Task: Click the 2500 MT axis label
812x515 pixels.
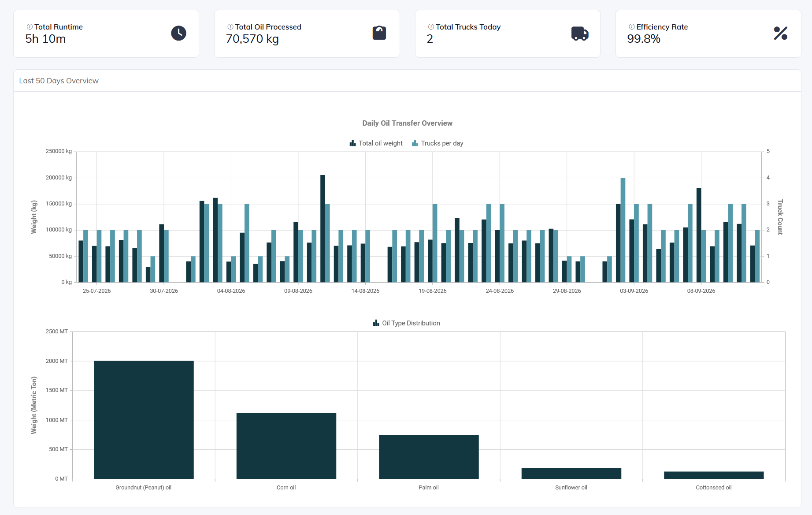Action: click(x=57, y=332)
